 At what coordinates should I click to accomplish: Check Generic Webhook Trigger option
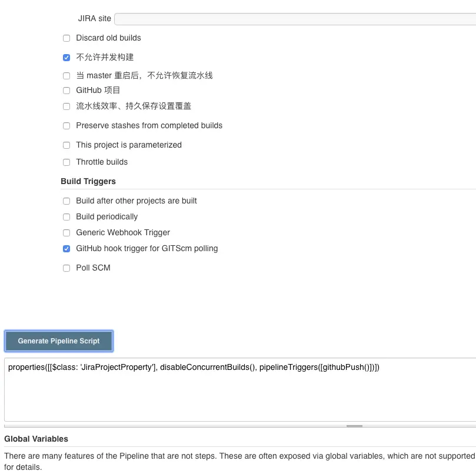point(66,233)
